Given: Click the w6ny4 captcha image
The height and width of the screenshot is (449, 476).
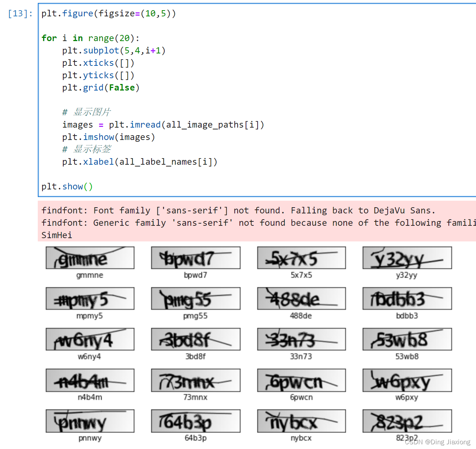Looking at the screenshot, I should tap(90, 340).
